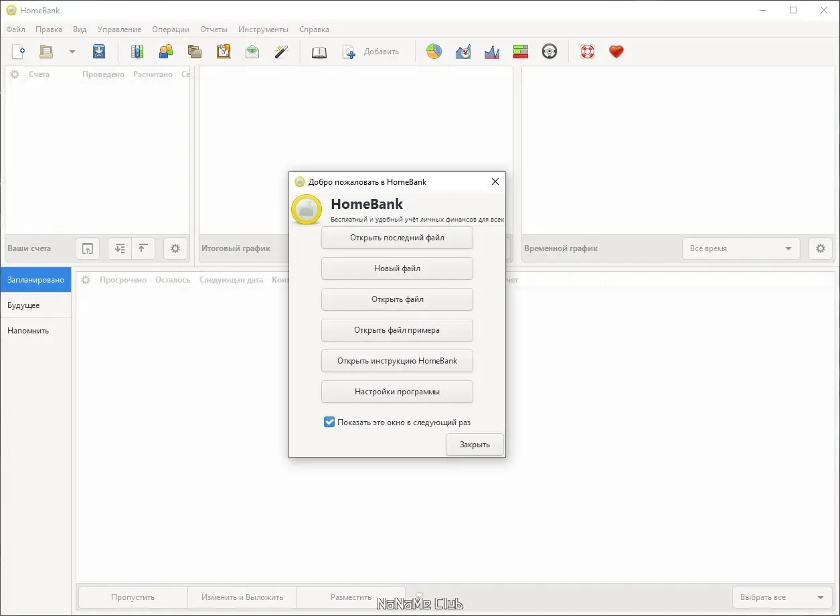Image resolution: width=840 pixels, height=616 pixels.
Task: Click the Просрочено column header
Action: point(123,280)
